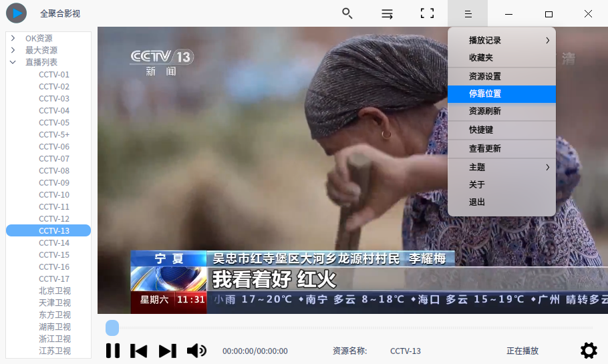Close the hamburger main menu button
The image size is (608, 364).
click(x=468, y=13)
